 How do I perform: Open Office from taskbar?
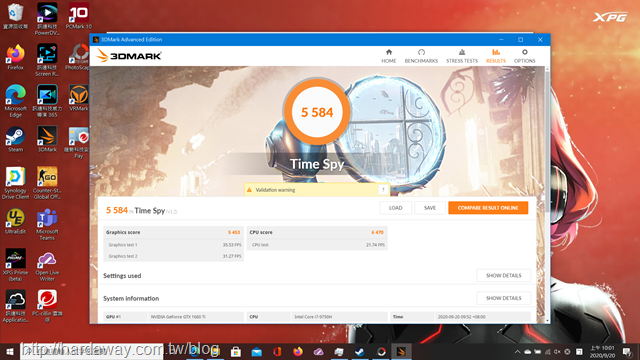pos(277,351)
